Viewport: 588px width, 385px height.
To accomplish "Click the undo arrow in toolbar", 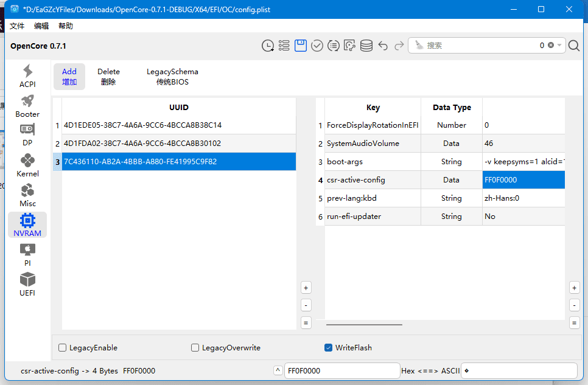I will coord(383,45).
